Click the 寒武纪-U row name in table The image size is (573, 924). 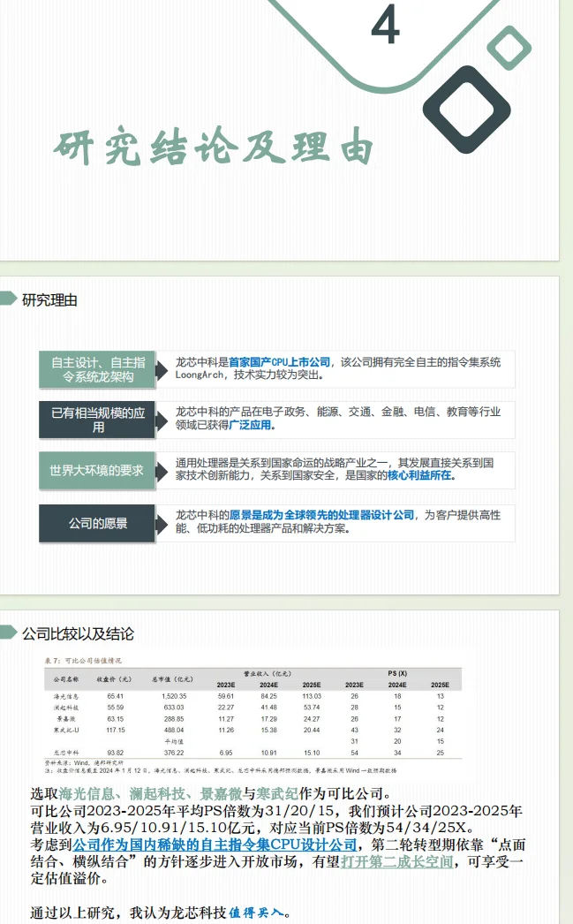point(66,731)
